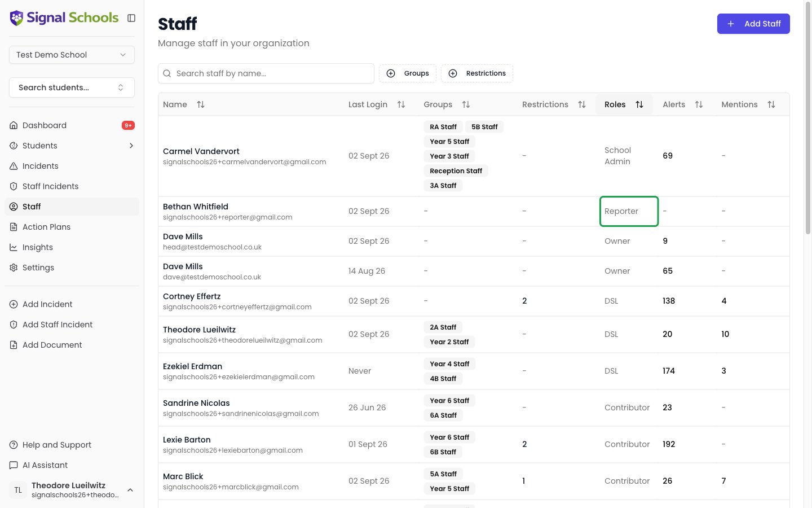
Task: Click Dave Mills head@testdemoschool.co.uk row
Action: coord(474,241)
